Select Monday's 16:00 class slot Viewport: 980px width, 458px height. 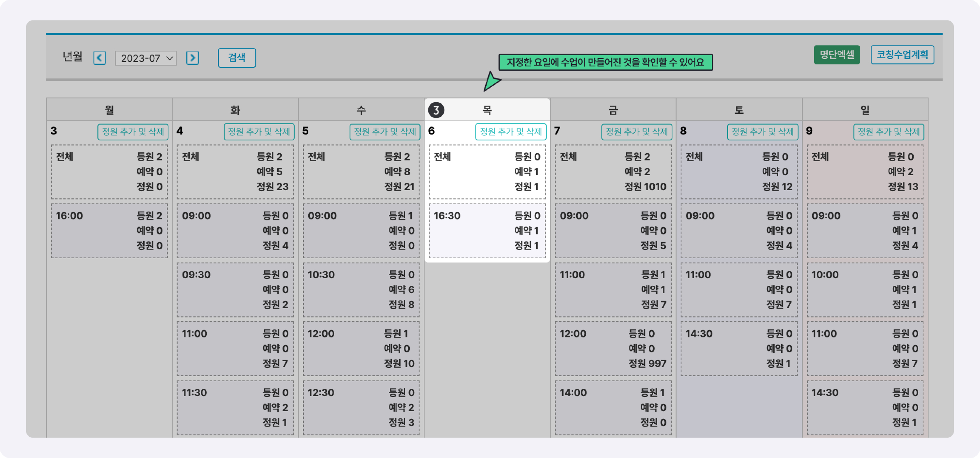[109, 231]
